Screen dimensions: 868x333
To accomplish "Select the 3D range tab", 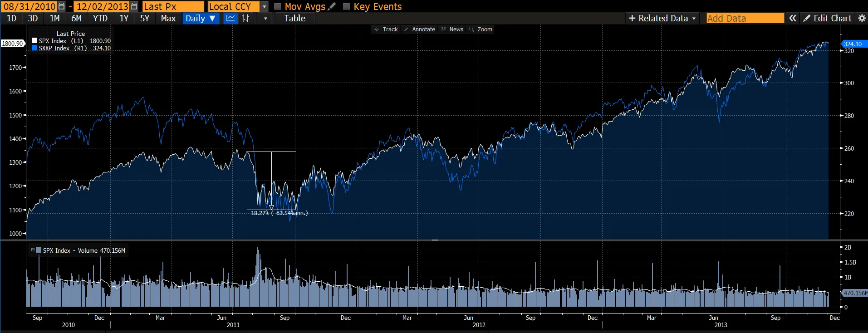I will (x=33, y=18).
